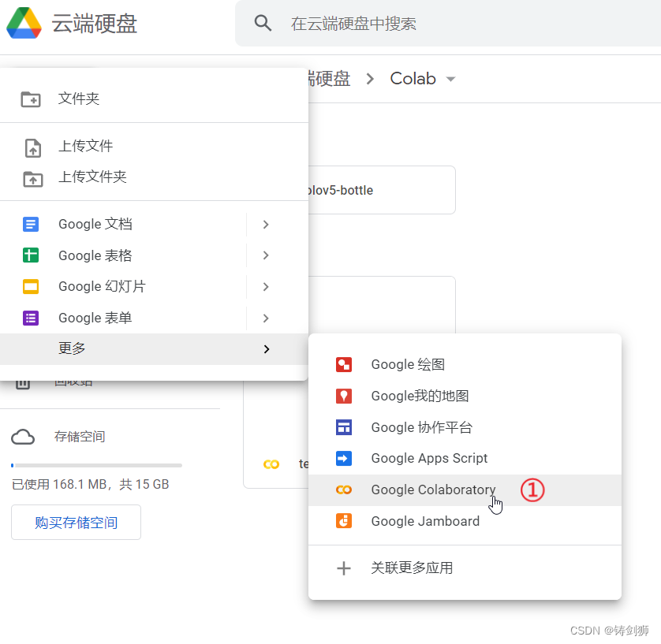Select Google 协作平台 in the submenu
Screen dimensions: 661x644
click(465, 427)
